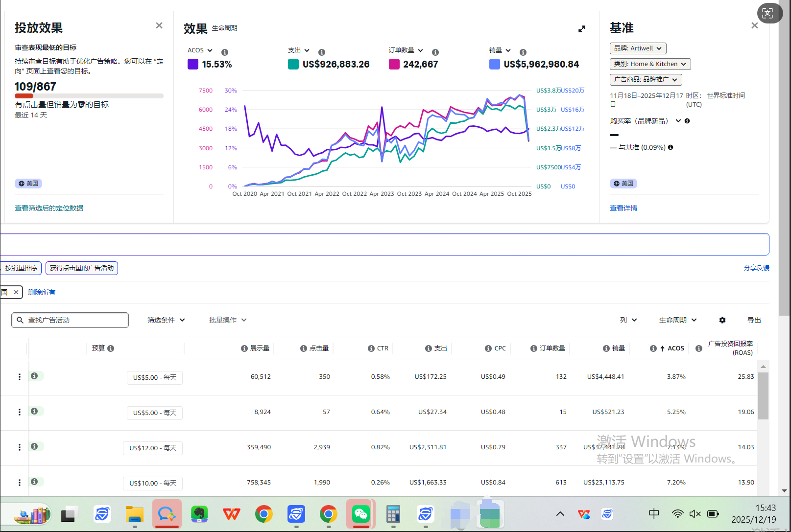Click info icon next to 与基准 (0.09%)
Screen dimensions: 791x532
pyautogui.click(x=671, y=147)
